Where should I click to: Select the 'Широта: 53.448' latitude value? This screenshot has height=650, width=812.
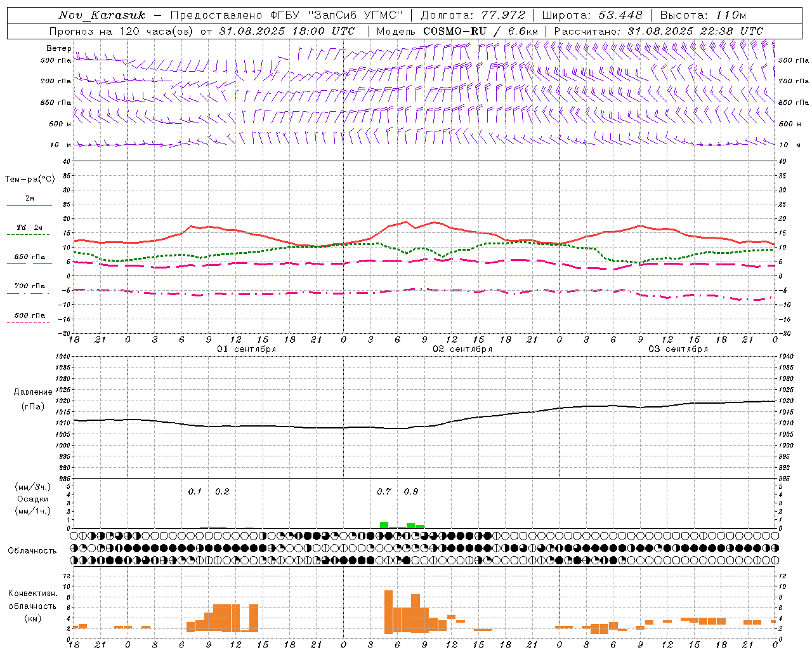pyautogui.click(x=592, y=15)
